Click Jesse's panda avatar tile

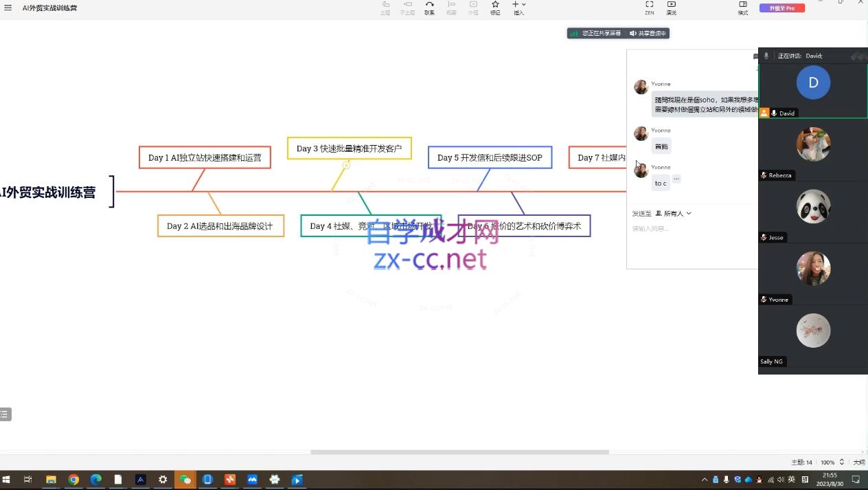813,206
